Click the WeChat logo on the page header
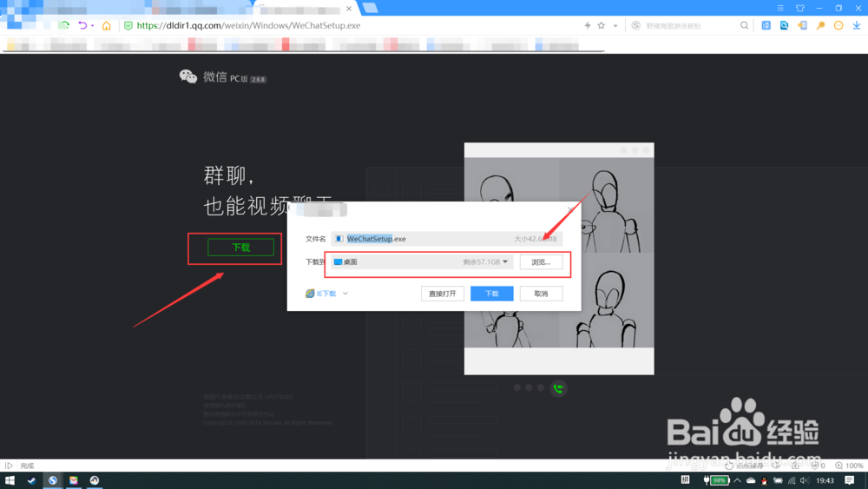868x489 pixels. (188, 76)
